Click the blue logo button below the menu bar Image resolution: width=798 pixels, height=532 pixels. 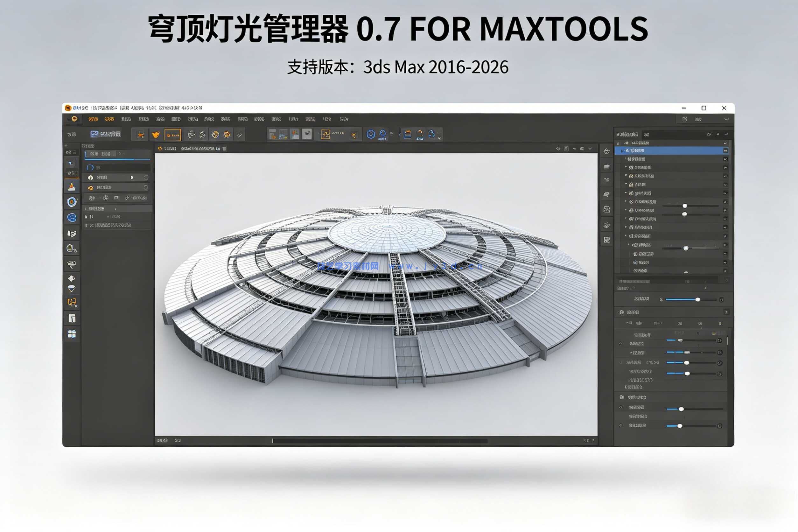pyautogui.click(x=106, y=134)
